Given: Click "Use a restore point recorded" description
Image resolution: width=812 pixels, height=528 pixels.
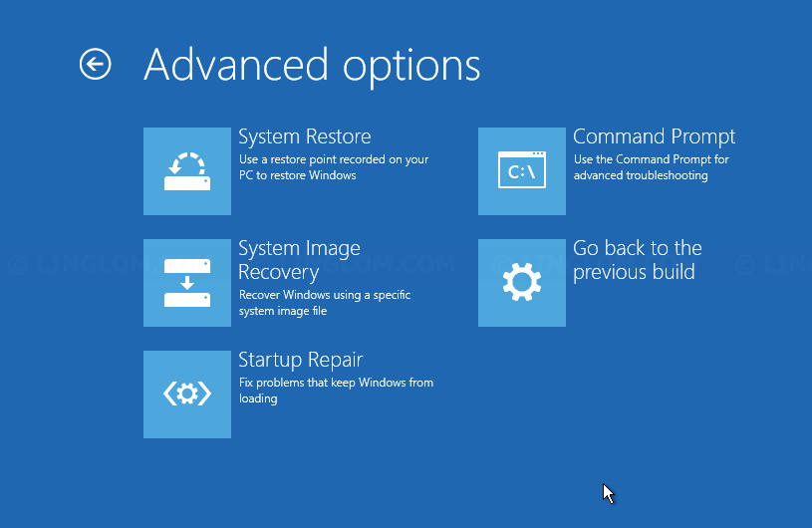Looking at the screenshot, I should (x=334, y=167).
